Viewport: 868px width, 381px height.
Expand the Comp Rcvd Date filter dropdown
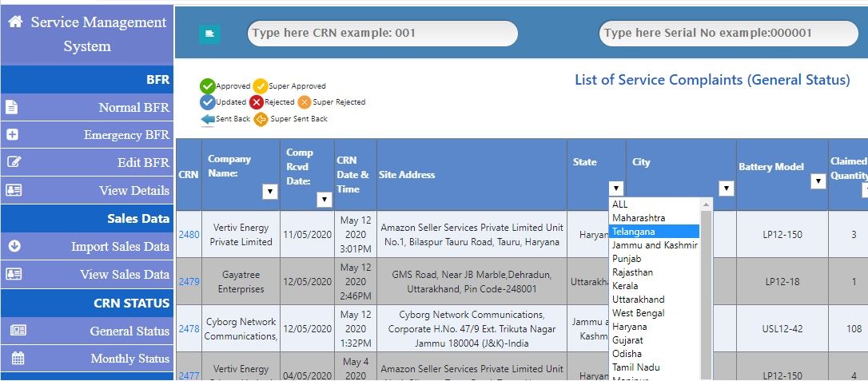point(324,200)
